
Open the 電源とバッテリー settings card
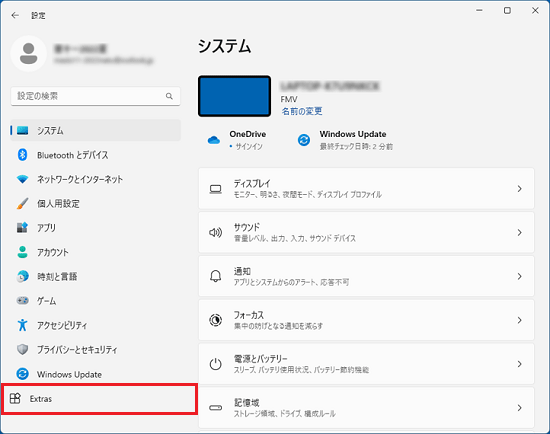366,364
